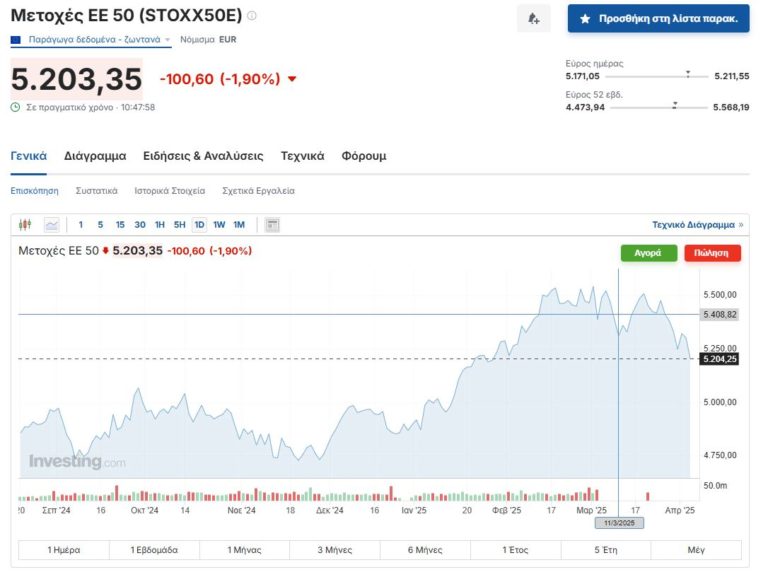768x577 pixels.
Task: Click the green Αγορά button
Action: click(x=648, y=253)
